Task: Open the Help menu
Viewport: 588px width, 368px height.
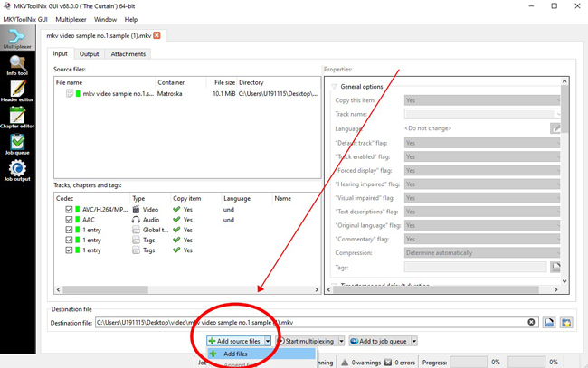Action: coord(131,20)
